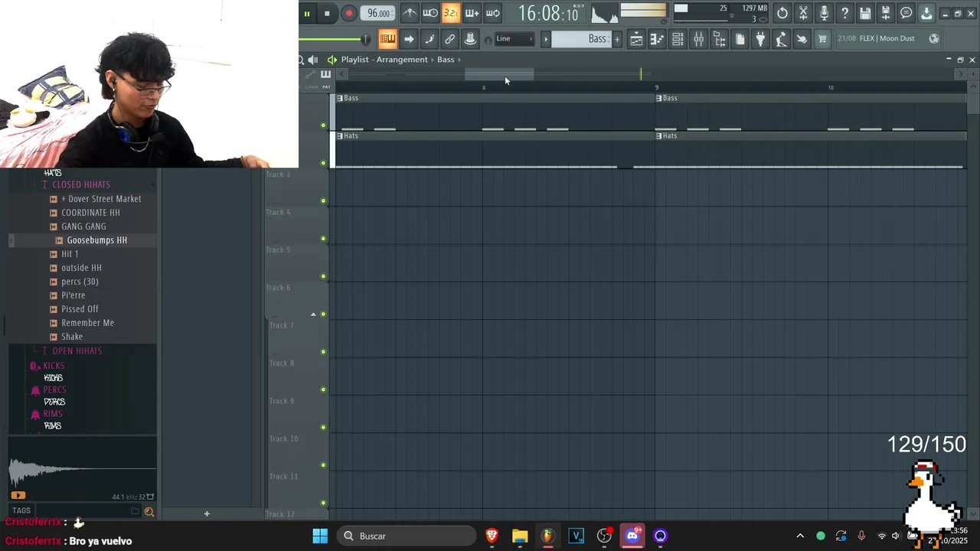Click the Bass breadcrumb in playlist title

[x=446, y=60]
